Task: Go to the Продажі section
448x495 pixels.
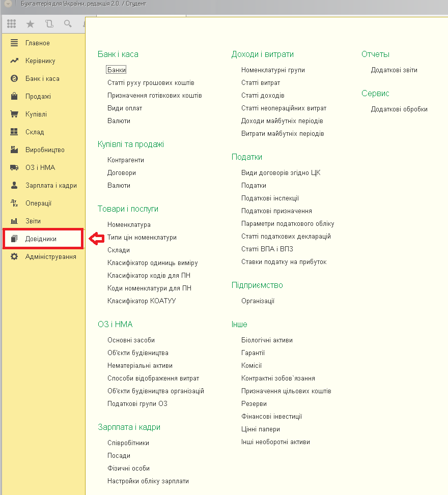Action: pos(38,96)
